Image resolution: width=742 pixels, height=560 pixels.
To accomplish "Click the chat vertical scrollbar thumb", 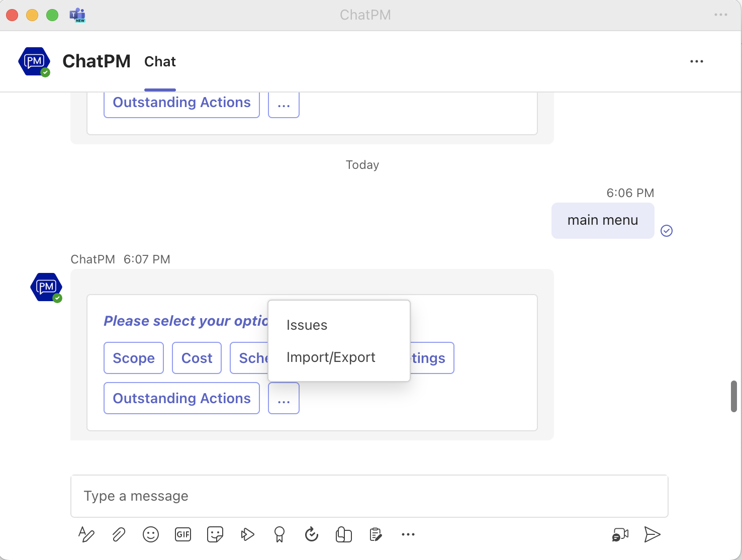I will (734, 397).
